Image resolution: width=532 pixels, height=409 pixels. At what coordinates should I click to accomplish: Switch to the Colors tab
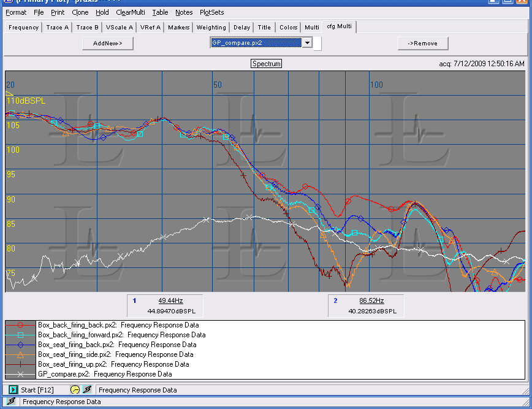click(288, 27)
